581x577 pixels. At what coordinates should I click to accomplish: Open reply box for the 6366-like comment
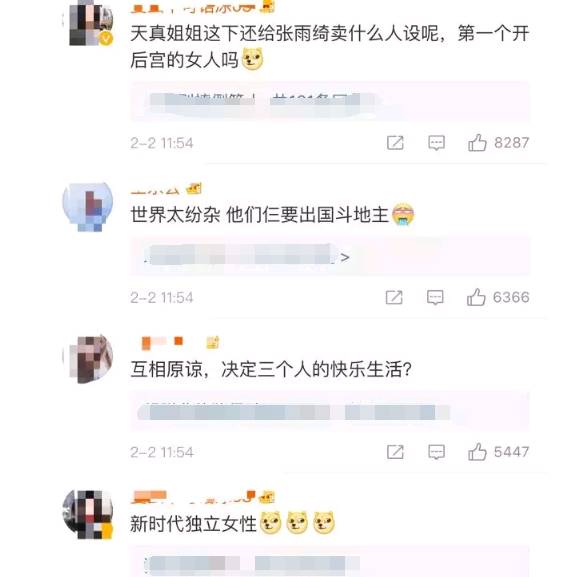click(x=435, y=297)
